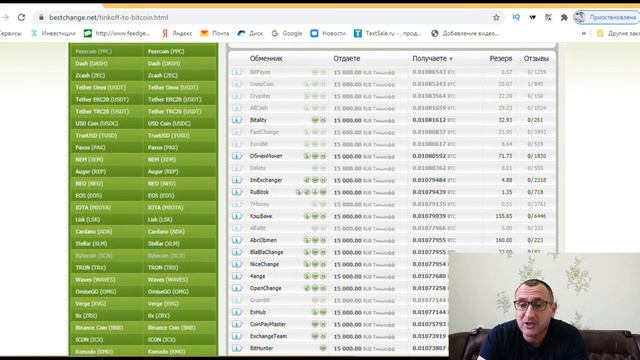Image resolution: width=640 pixels, height=360 pixels.
Task: Open the TextSale.ru bookmark
Action: [x=388, y=33]
